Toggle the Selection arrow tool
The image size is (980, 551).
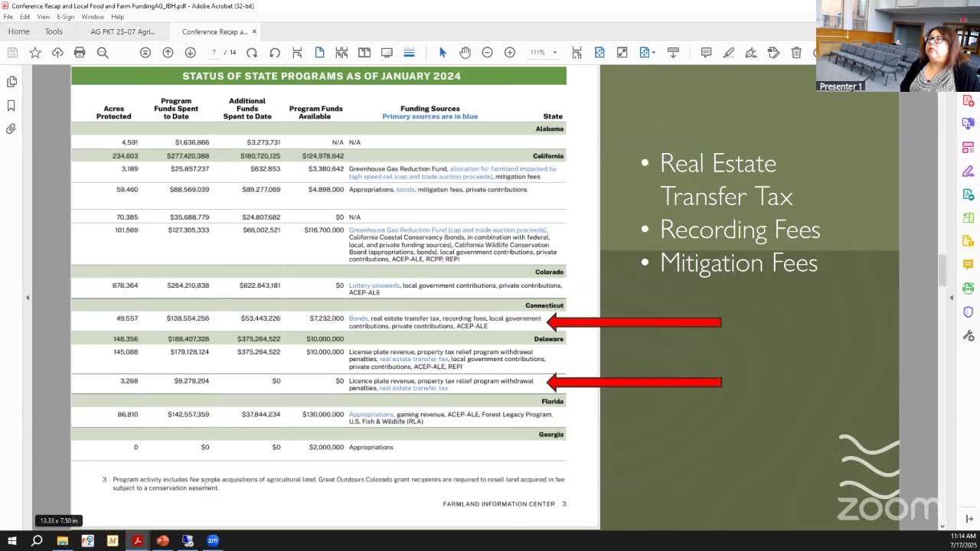[442, 52]
